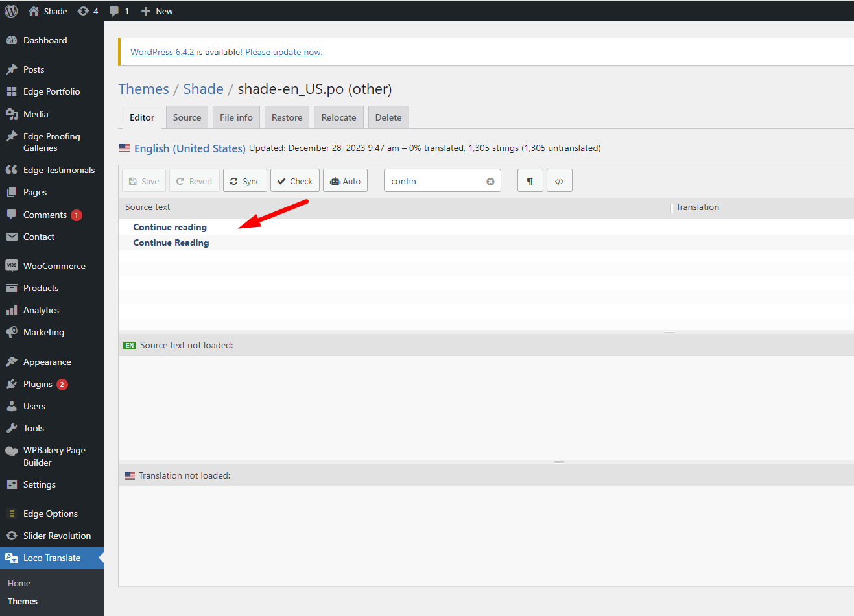
Task: Click the Save button
Action: tap(144, 181)
